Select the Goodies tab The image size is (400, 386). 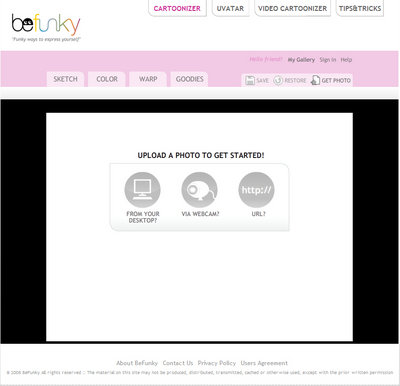(x=190, y=79)
